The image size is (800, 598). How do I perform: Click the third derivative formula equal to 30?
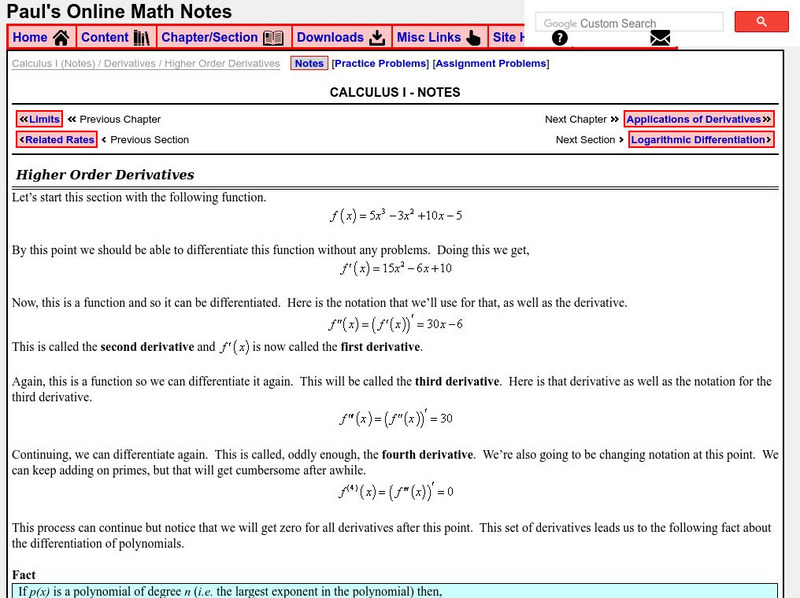pos(395,418)
